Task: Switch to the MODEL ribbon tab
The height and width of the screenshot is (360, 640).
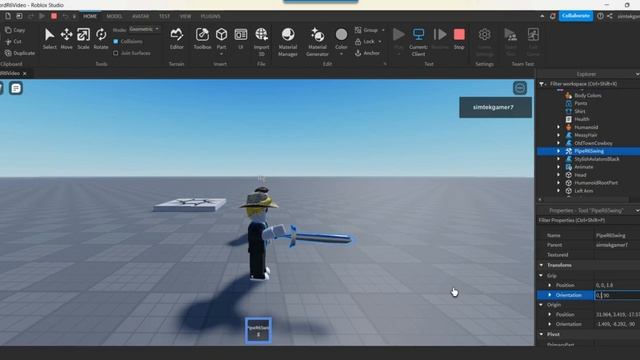Action: (x=114, y=16)
